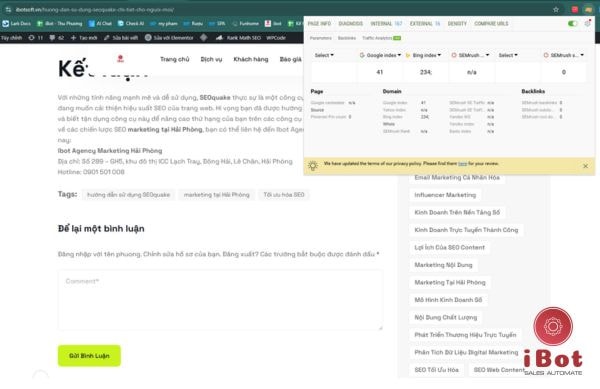Open the Khach hang menu item

(251, 59)
